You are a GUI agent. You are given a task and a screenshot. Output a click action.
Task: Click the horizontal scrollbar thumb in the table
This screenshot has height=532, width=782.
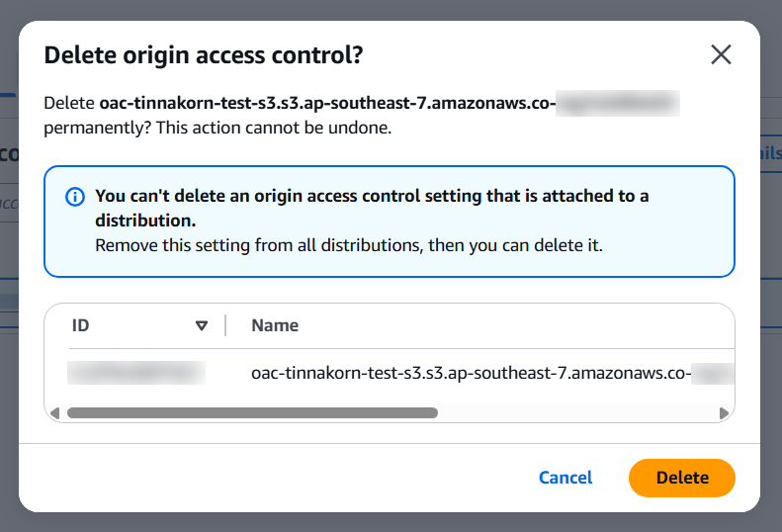pos(252,412)
